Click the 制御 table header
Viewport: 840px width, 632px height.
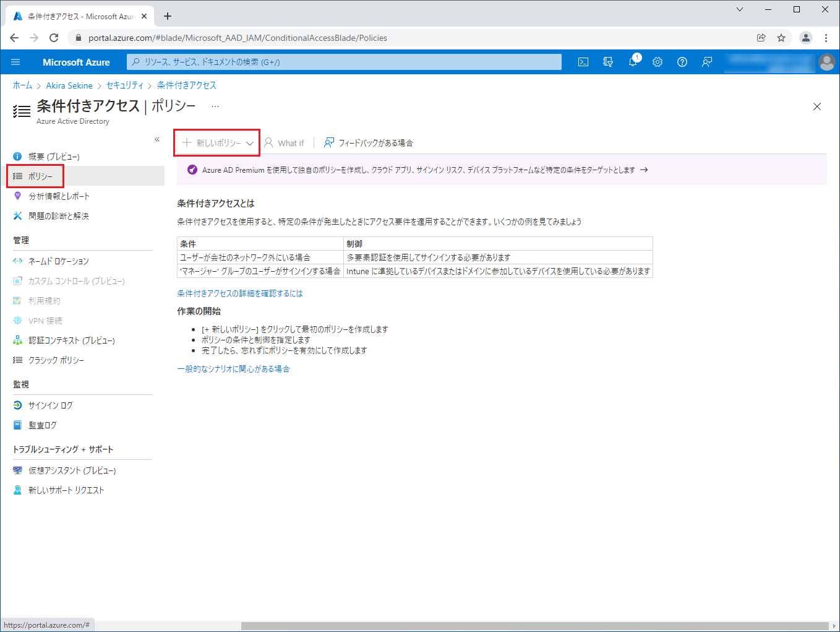[499, 244]
